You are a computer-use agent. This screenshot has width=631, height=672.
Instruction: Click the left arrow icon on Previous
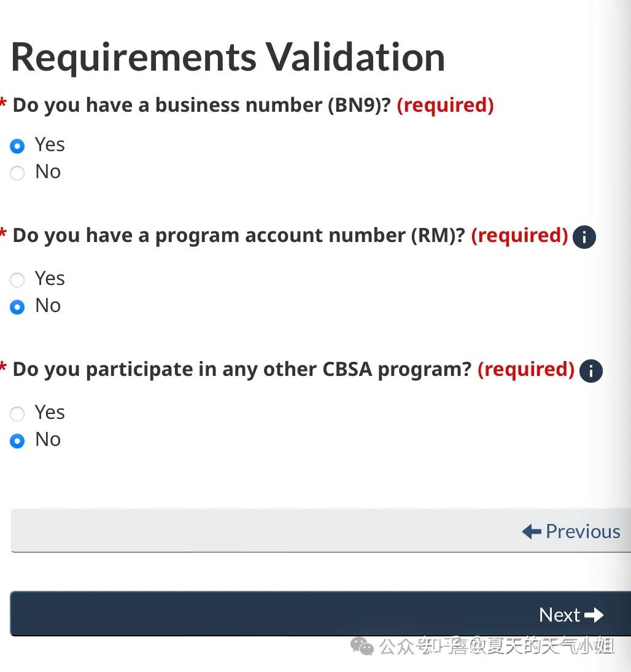click(531, 531)
